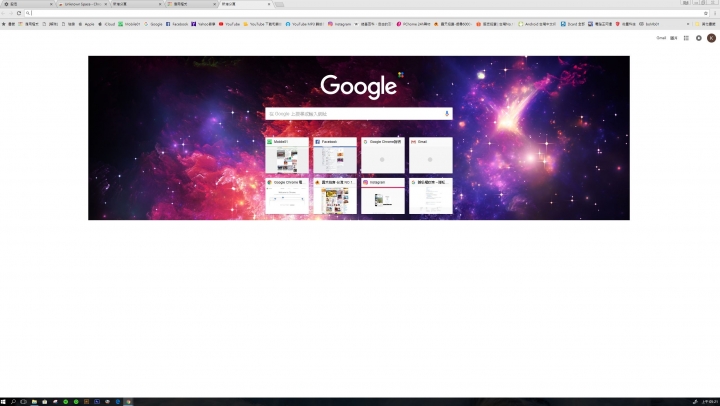This screenshot has width=720, height=406.
Task: Open the YouTube downloader bookmark folder
Action: pos(262,24)
